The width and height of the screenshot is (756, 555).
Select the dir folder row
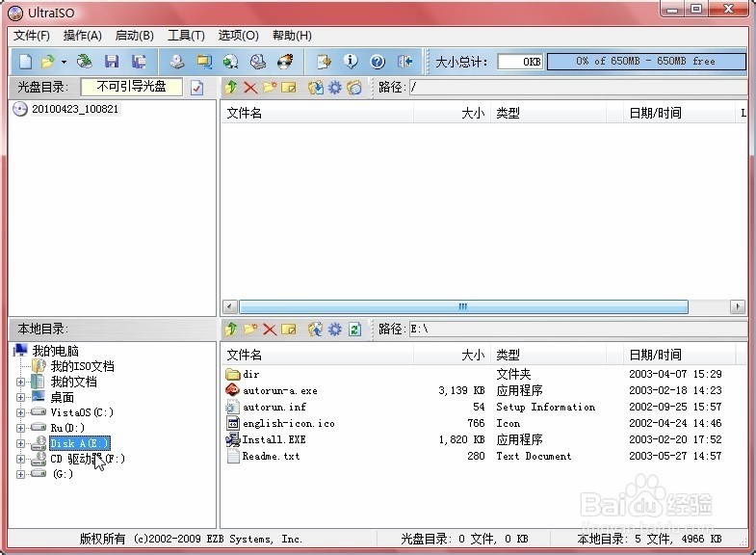(x=483, y=374)
